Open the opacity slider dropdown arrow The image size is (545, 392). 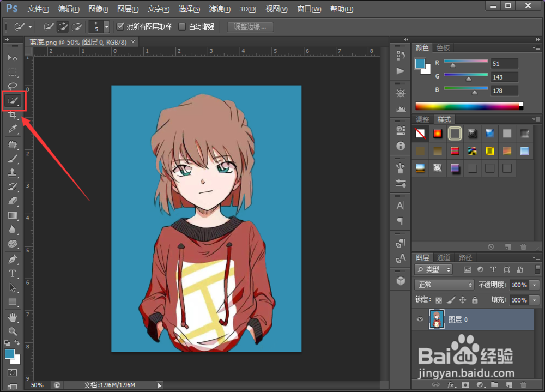coord(535,285)
